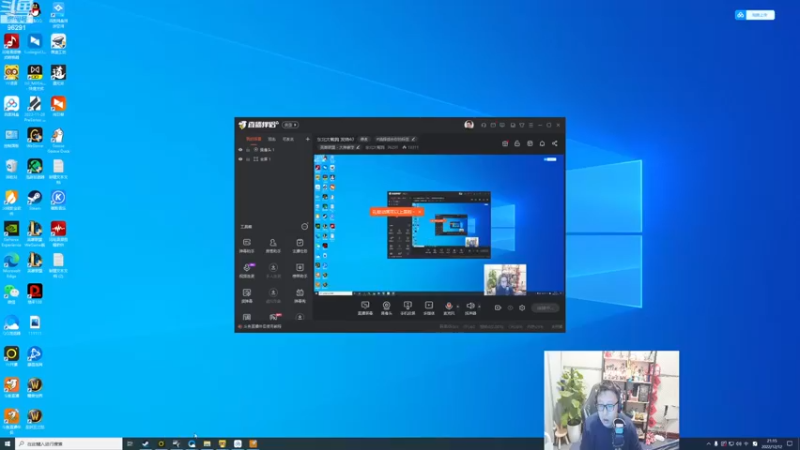The height and width of the screenshot is (450, 800).
Task: Select the webcam thumbnail inside the preview
Action: (x=505, y=279)
